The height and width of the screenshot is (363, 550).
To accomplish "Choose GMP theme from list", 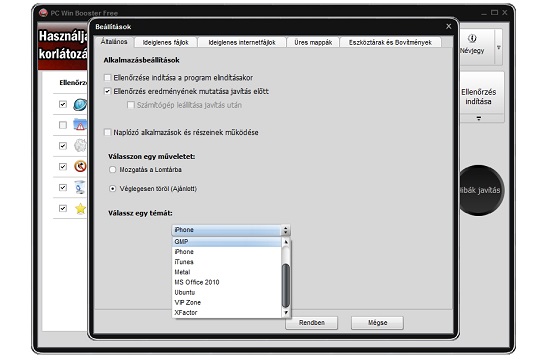I will click(x=227, y=242).
